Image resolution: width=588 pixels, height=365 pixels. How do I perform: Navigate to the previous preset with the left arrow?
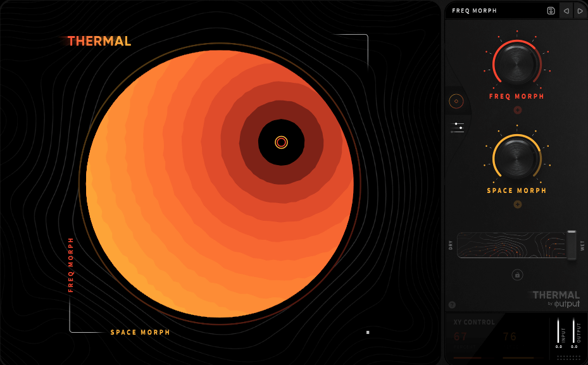tap(566, 11)
